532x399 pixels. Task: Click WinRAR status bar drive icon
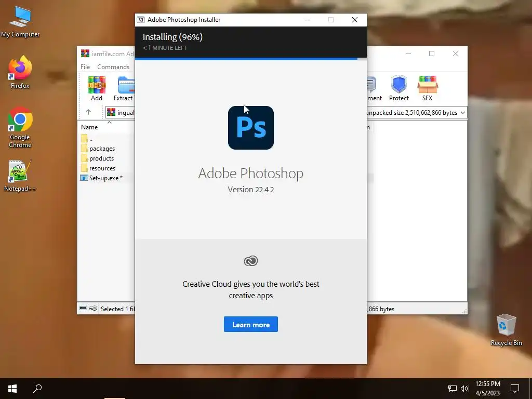[83, 308]
